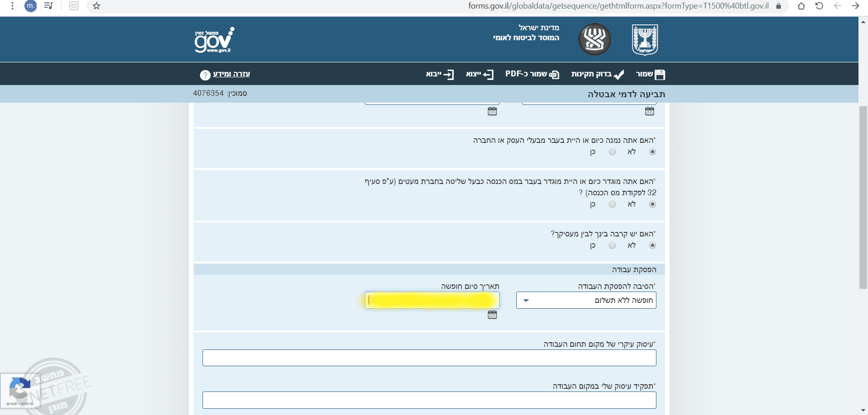Screen dimensions: 868x415
Task: Select לא for the business owner question
Action: 652,152
